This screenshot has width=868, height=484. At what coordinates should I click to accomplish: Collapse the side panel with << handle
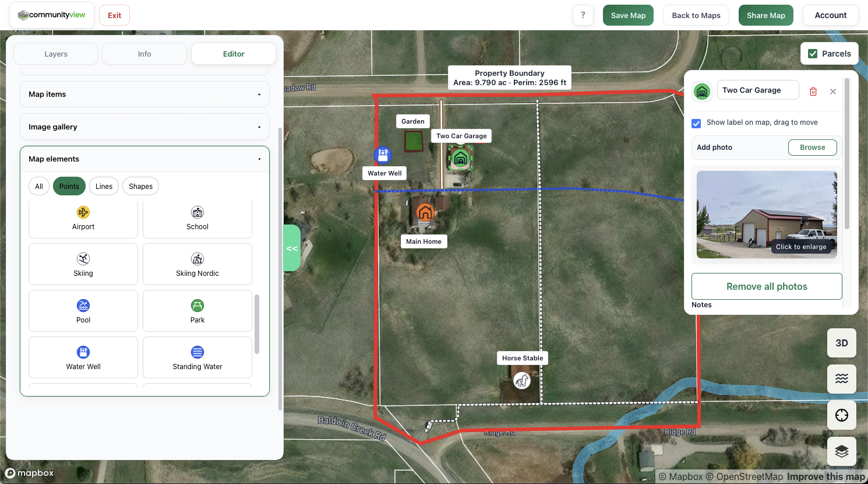pos(292,248)
